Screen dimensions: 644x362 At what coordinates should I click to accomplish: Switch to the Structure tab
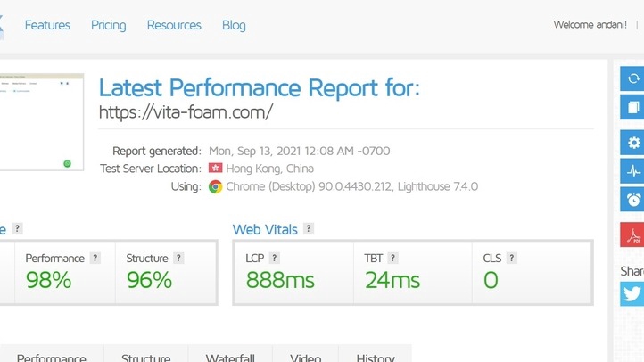point(145,354)
